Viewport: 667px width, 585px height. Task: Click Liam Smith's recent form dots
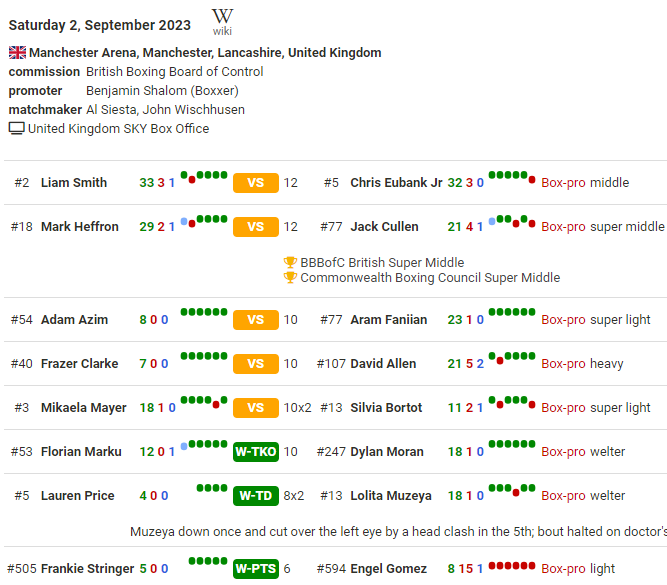coord(204,176)
